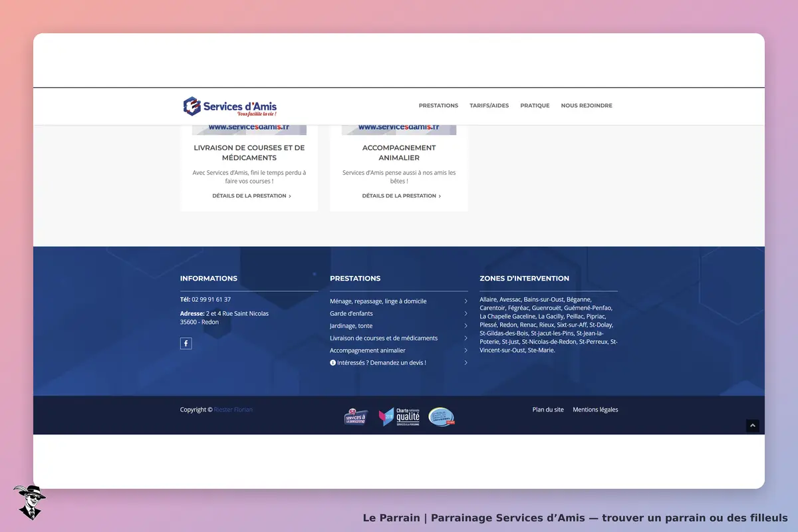Screen dimensions: 798x532
Task: Open the Riester Florian copyright link
Action: pyautogui.click(x=233, y=410)
